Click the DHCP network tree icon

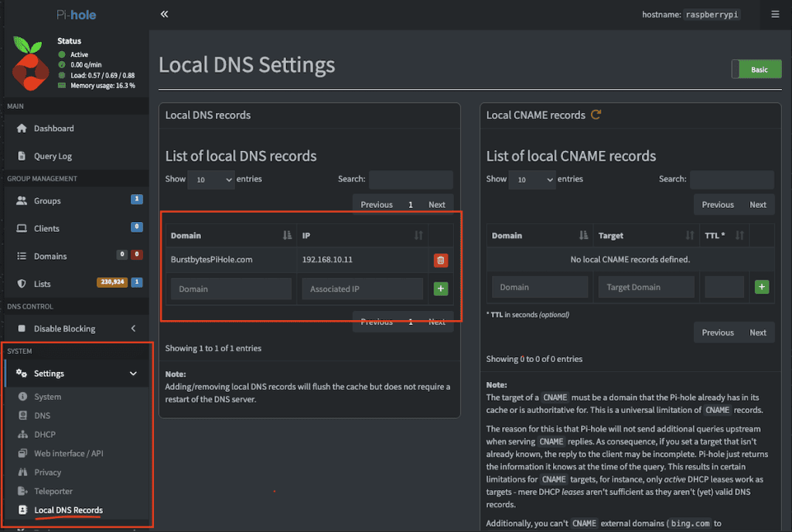[x=22, y=434]
